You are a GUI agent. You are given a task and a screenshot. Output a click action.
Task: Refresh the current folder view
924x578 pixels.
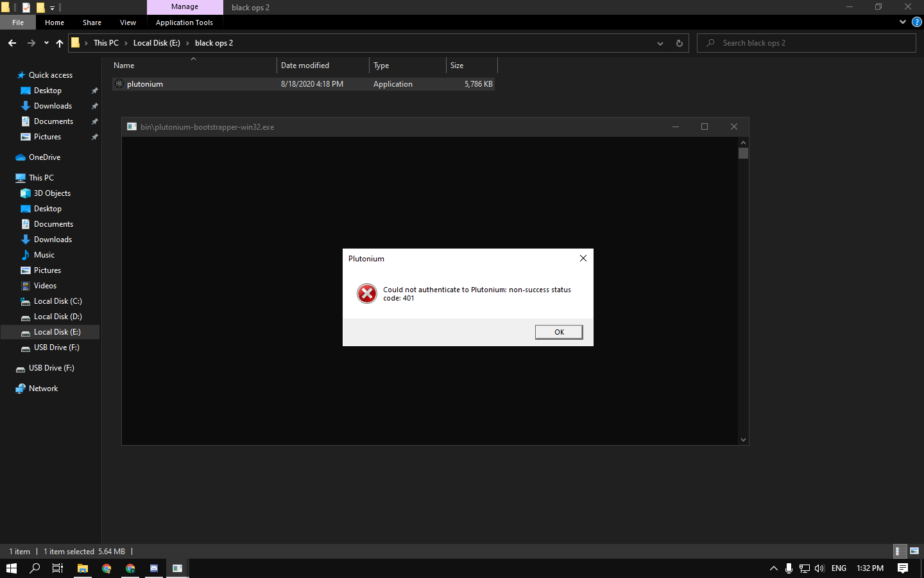[x=679, y=43]
